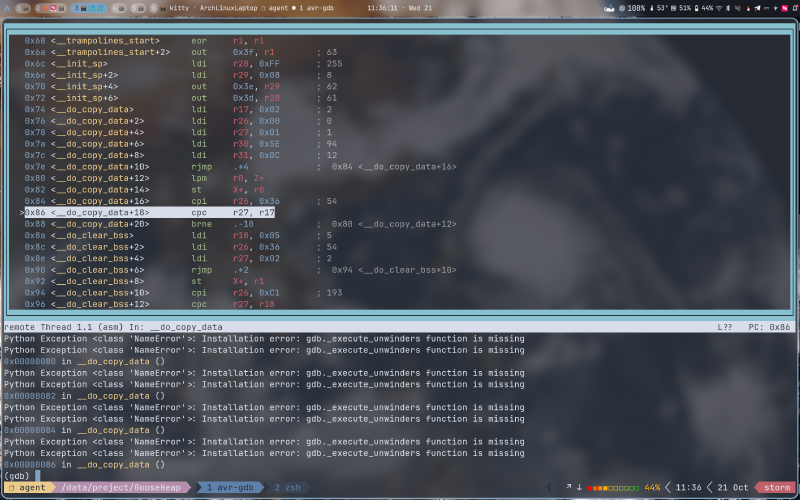Viewport: 800px width, 500px height.
Task: Switch to tmux window '1 avr-gdb'
Action: click(x=230, y=487)
